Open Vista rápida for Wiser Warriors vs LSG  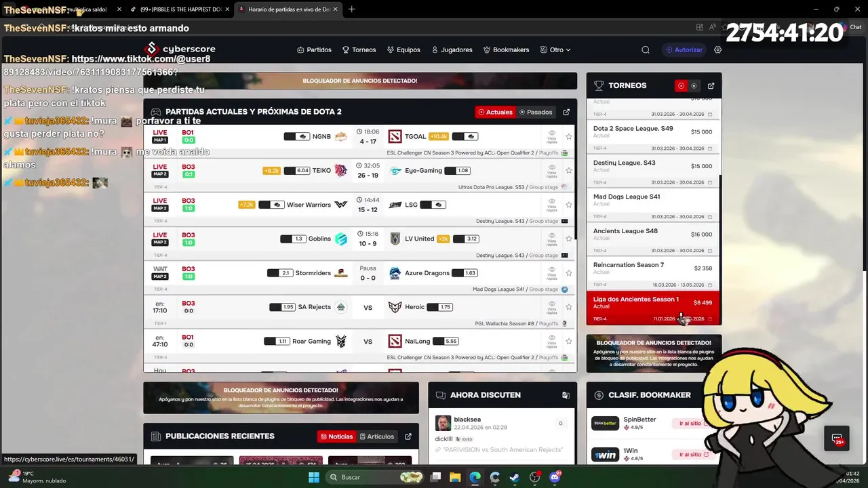(x=552, y=205)
